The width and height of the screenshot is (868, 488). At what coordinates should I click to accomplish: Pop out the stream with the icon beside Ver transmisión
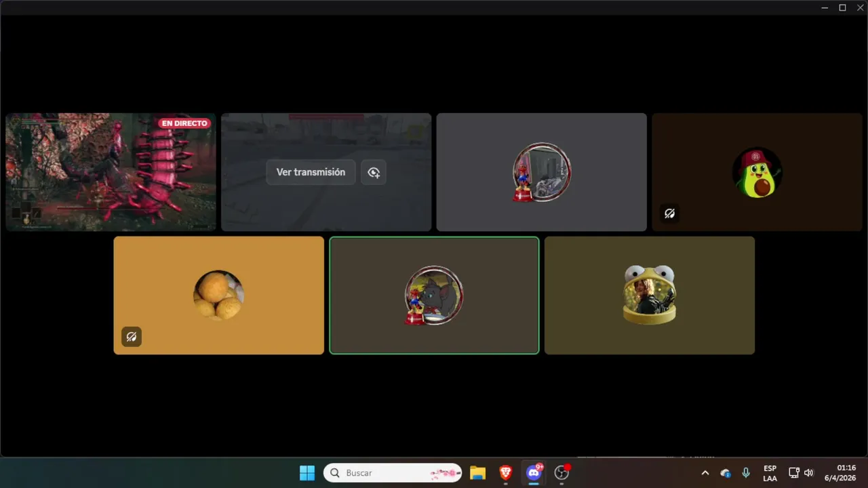tap(374, 172)
